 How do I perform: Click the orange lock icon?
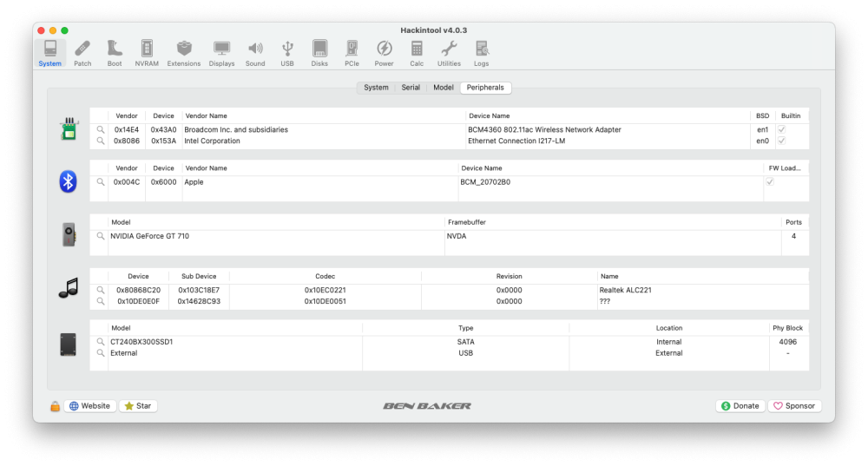55,406
